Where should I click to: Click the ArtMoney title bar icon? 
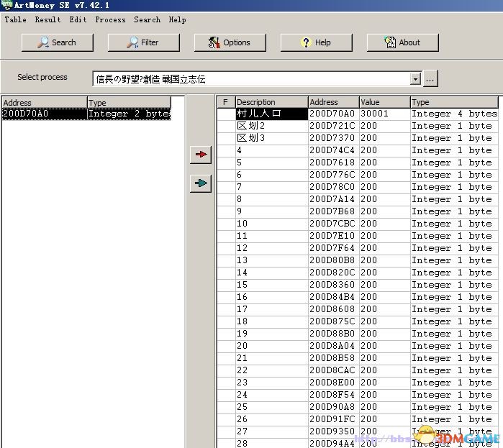pyautogui.click(x=7, y=5)
